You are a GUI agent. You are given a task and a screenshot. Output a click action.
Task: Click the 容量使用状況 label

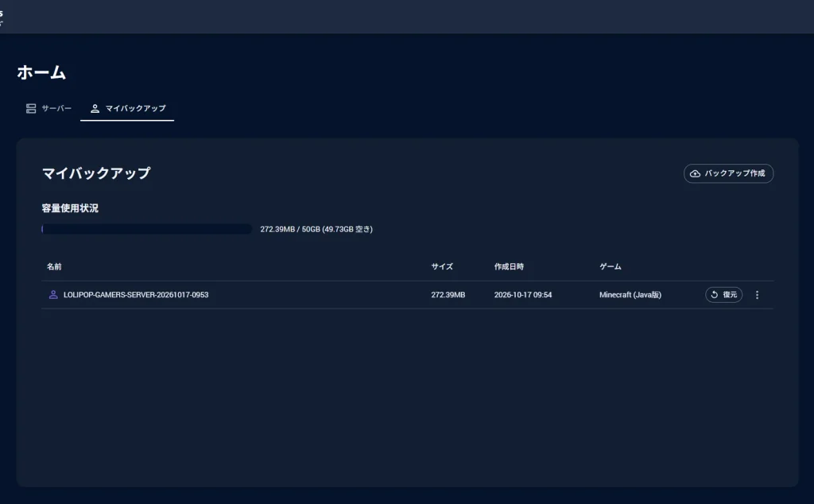click(70, 208)
